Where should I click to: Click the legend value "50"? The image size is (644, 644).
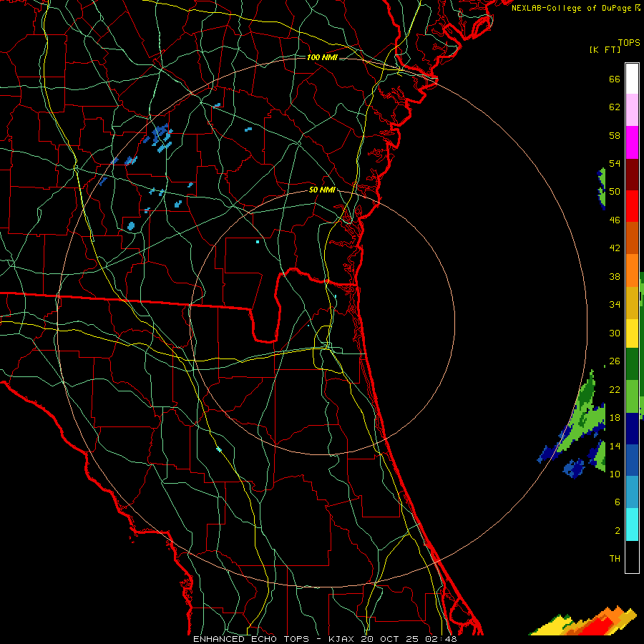[615, 192]
